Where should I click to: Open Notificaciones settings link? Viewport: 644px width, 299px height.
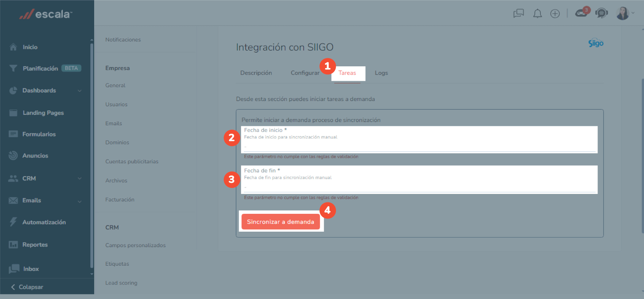123,40
